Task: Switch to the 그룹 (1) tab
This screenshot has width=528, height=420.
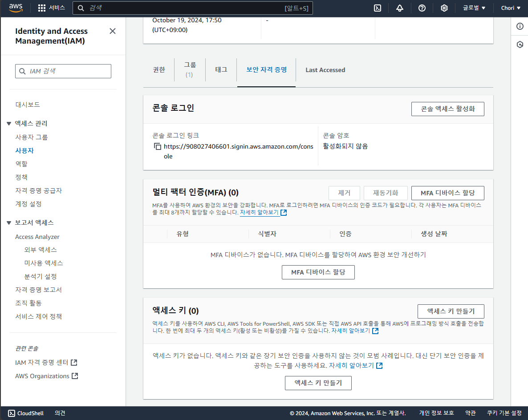Action: pyautogui.click(x=190, y=70)
